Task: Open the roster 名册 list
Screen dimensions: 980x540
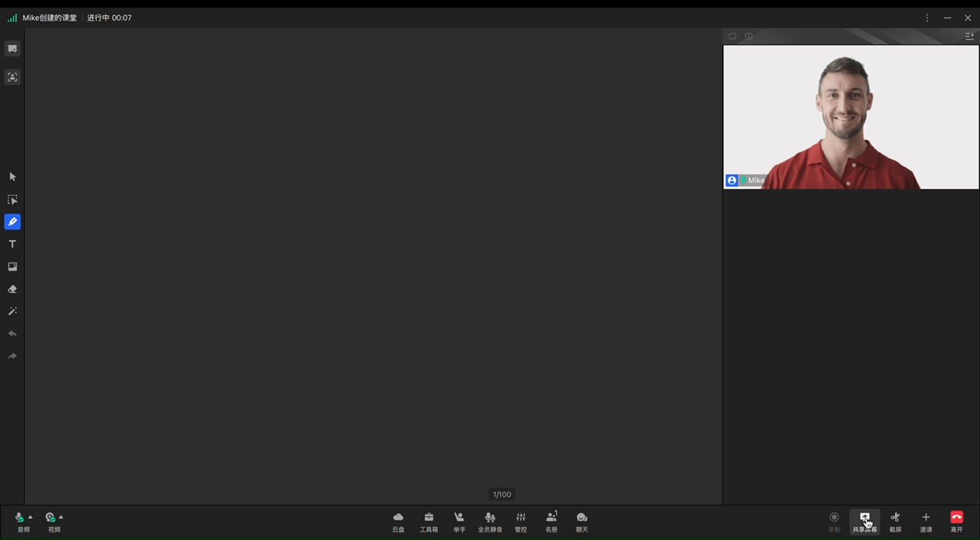Action: click(x=551, y=522)
